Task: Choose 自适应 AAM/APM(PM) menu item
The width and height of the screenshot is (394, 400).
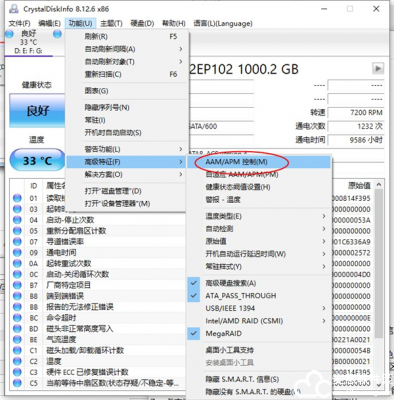Action: (259, 174)
